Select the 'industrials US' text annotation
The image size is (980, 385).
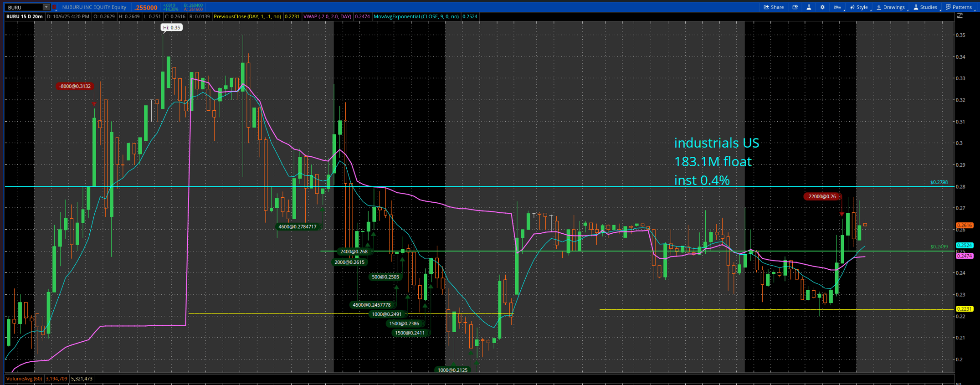(717, 143)
